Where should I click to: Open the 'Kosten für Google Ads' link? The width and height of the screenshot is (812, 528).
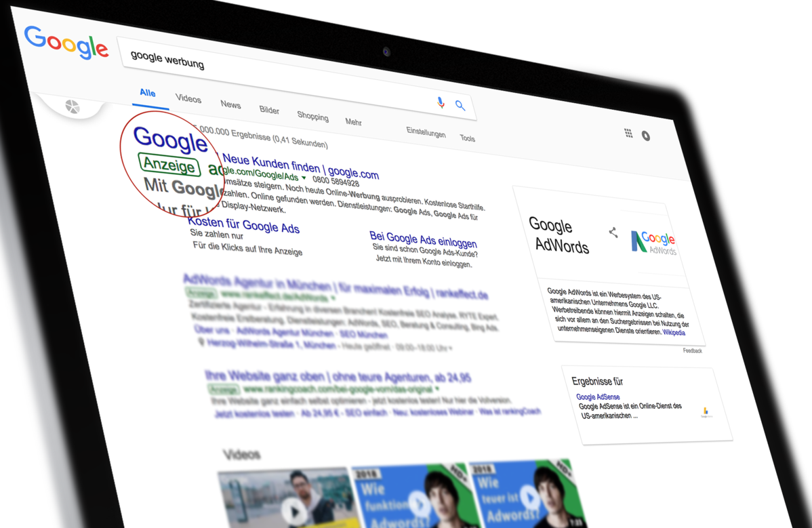point(243,225)
